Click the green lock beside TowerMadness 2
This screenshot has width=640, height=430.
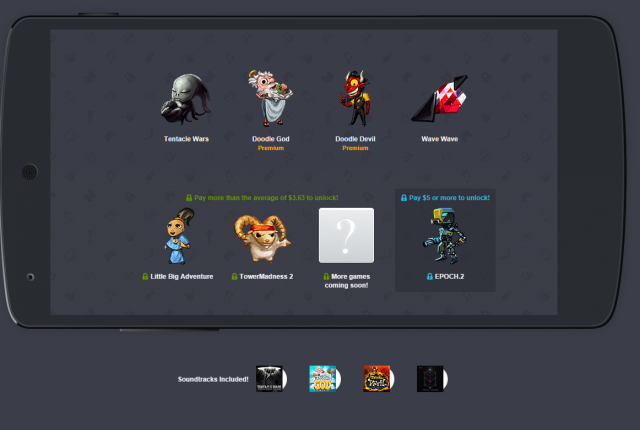[234, 276]
